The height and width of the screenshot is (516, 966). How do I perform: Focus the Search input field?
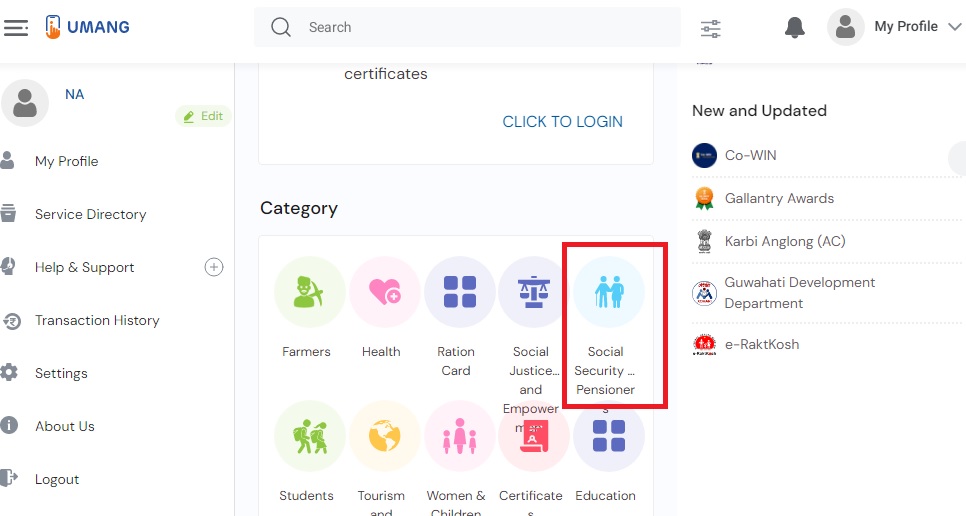coord(480,28)
